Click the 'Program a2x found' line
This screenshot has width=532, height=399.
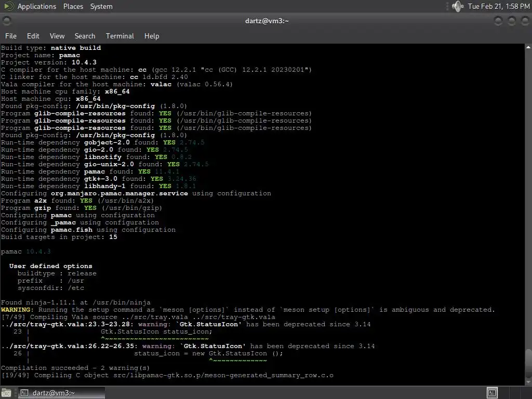tap(77, 201)
